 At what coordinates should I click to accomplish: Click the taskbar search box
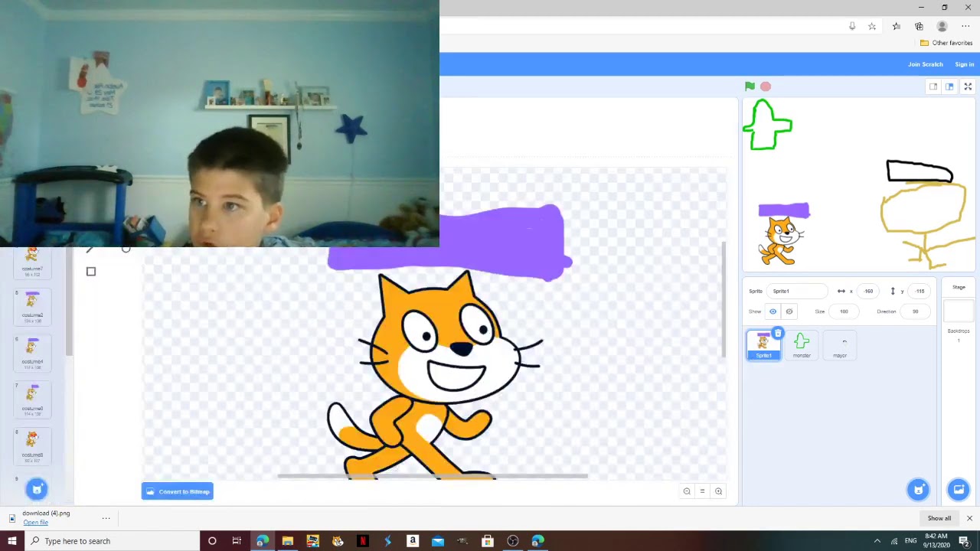pos(112,541)
